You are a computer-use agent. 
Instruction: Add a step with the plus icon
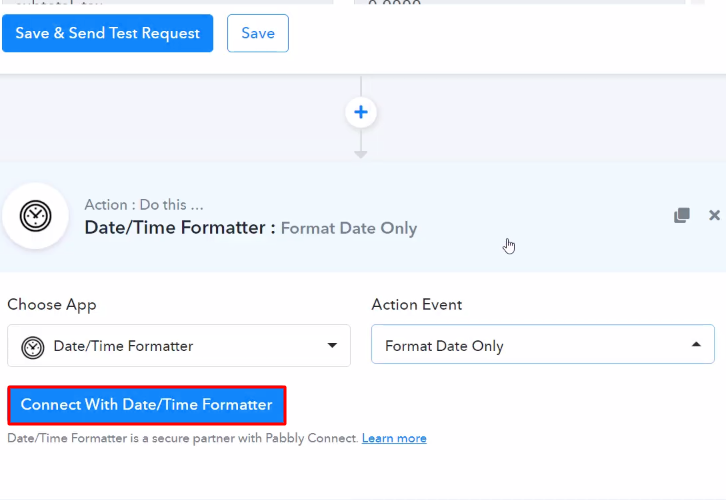click(361, 112)
